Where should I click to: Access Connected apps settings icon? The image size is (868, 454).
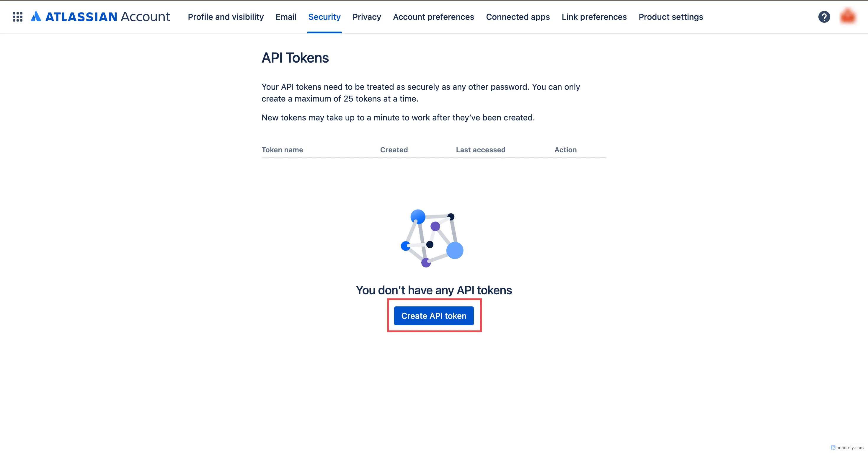pyautogui.click(x=517, y=17)
